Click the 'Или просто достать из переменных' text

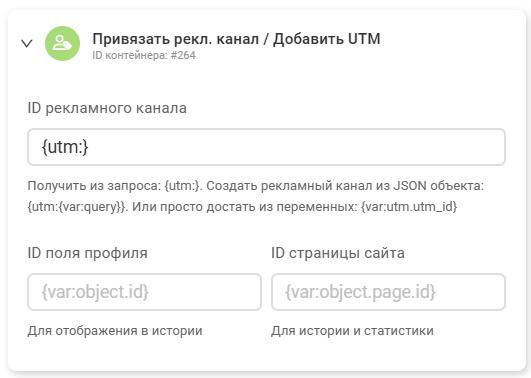245,207
